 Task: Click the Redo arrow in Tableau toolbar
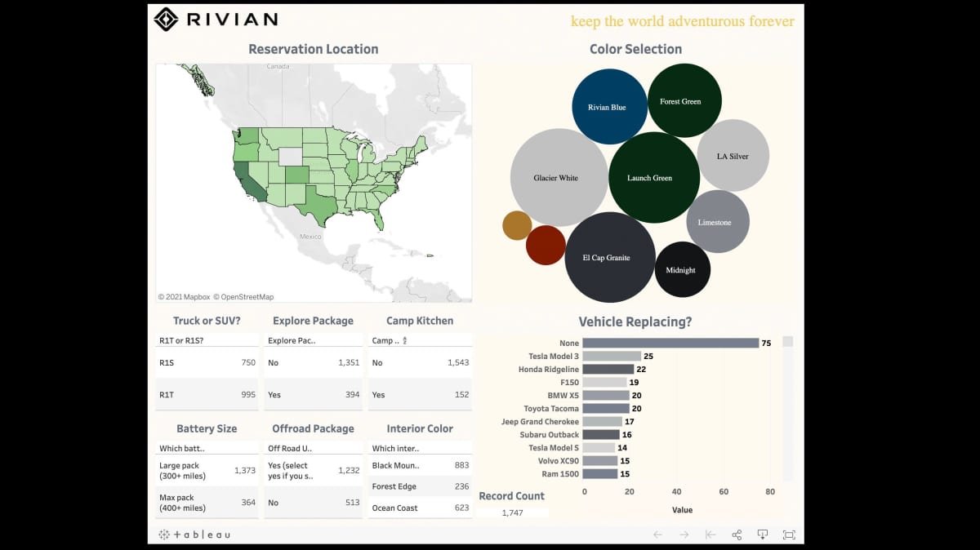click(x=684, y=534)
